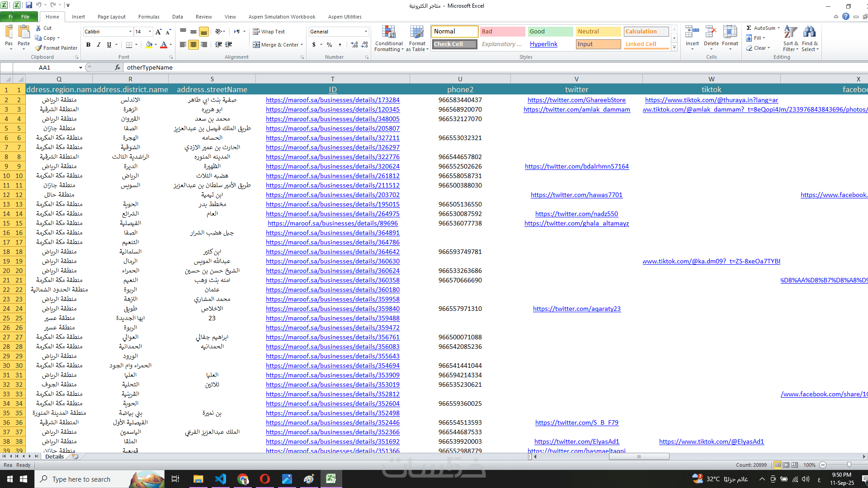Toggle Wrap Text option
The image size is (868, 488).
tap(269, 32)
